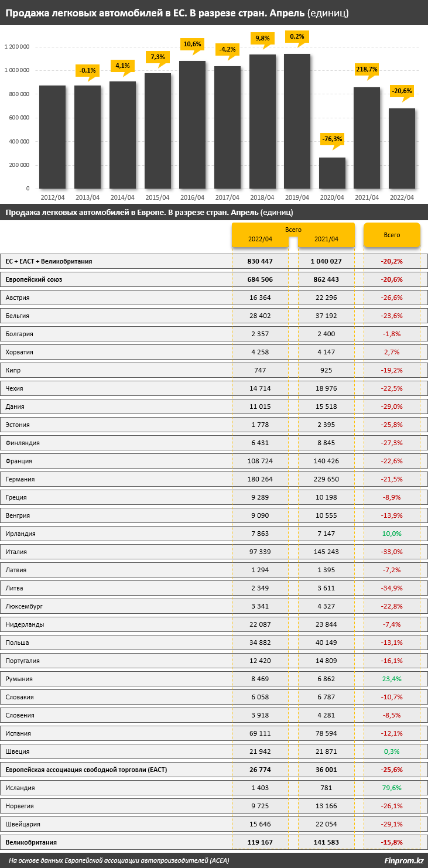
Task: Click Romania's 23,4% change value
Action: pos(392,679)
